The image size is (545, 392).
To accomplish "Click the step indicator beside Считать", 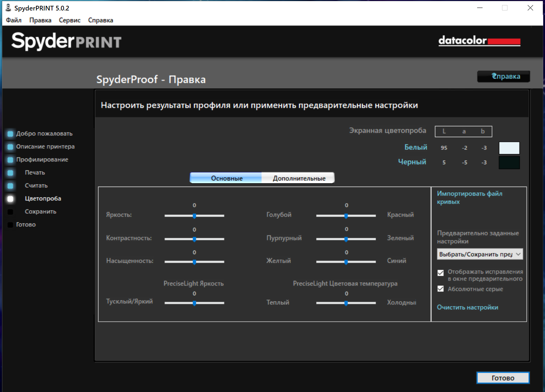I will (10, 186).
